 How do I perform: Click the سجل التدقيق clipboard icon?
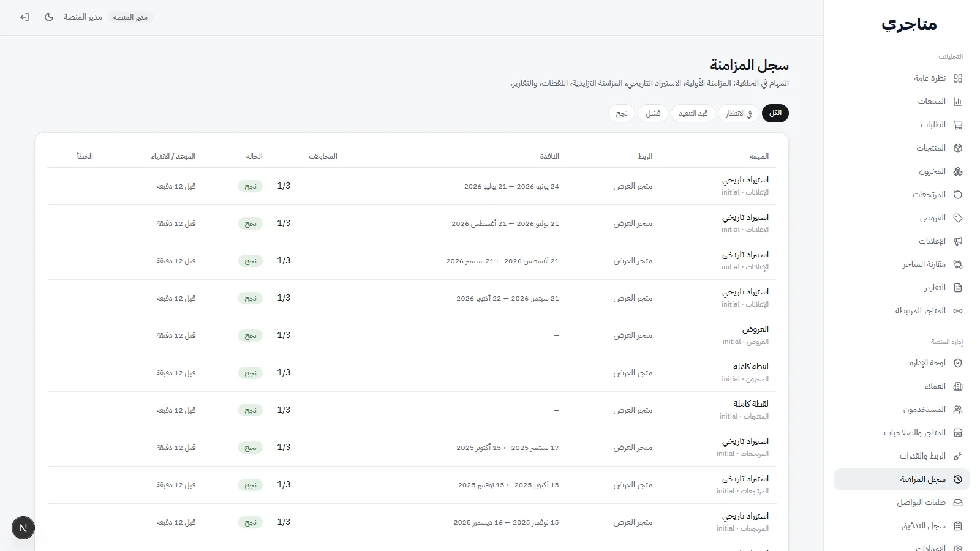coord(958,526)
